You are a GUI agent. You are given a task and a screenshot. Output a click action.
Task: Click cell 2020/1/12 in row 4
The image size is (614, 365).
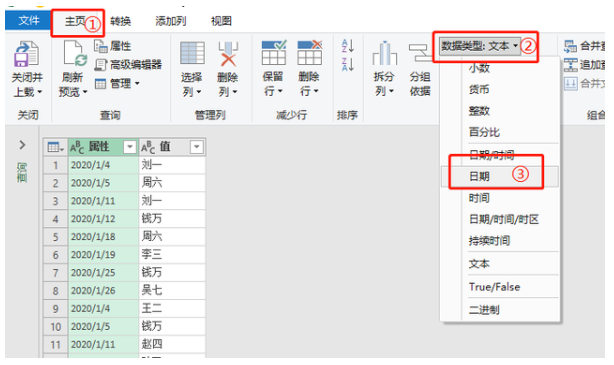(x=103, y=219)
